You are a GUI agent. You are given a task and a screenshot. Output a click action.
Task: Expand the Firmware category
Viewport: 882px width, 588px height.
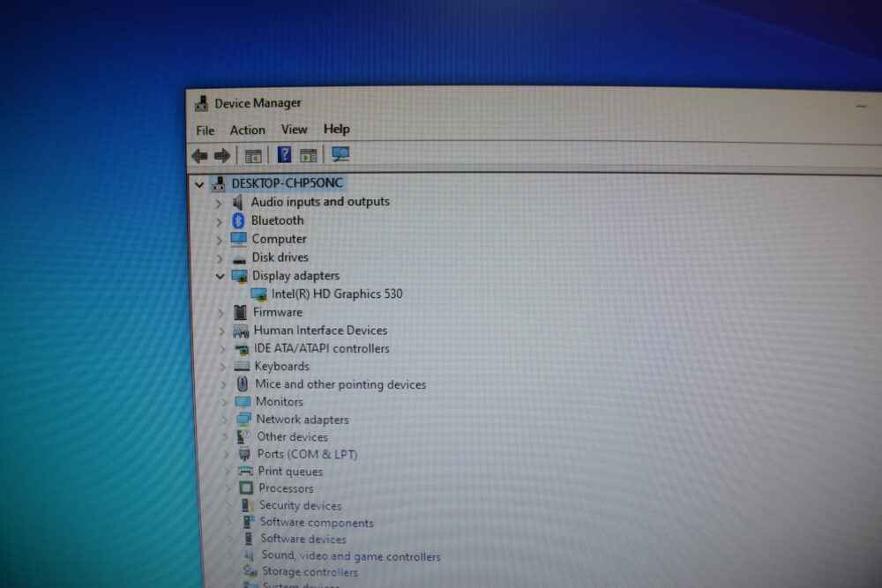pos(221,313)
